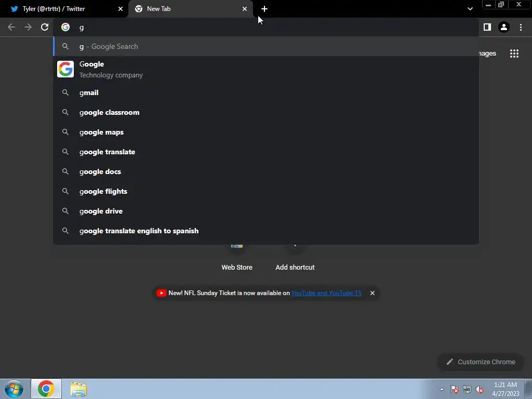The image size is (532, 399).
Task: Open the Images link
Action: [x=487, y=54]
